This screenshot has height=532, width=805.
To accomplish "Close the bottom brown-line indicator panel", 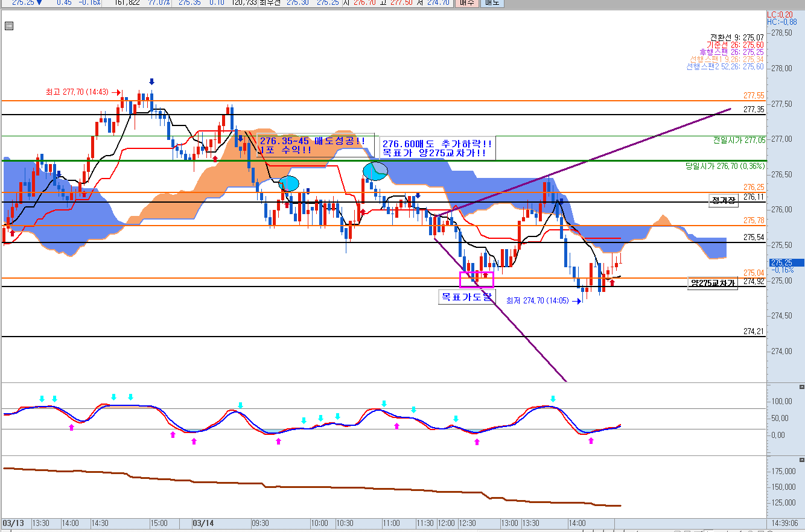I will click(801, 460).
